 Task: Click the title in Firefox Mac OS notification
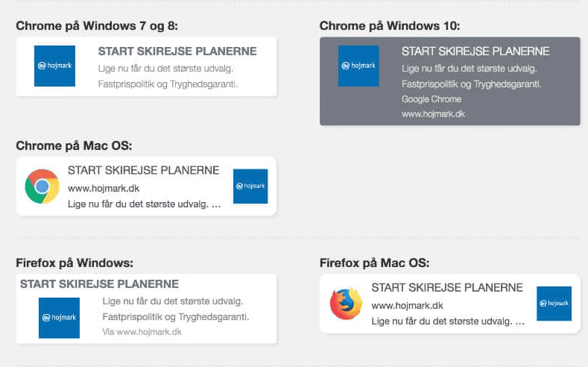(447, 288)
